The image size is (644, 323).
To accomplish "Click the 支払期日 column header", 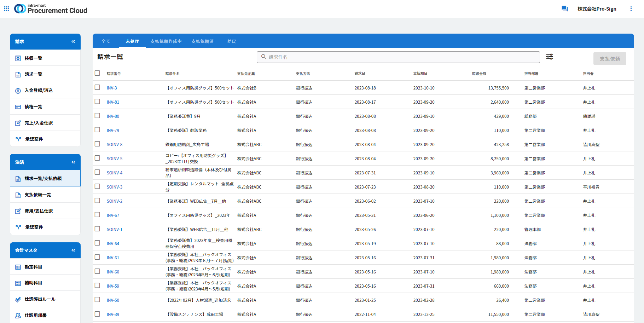I will [x=420, y=74].
